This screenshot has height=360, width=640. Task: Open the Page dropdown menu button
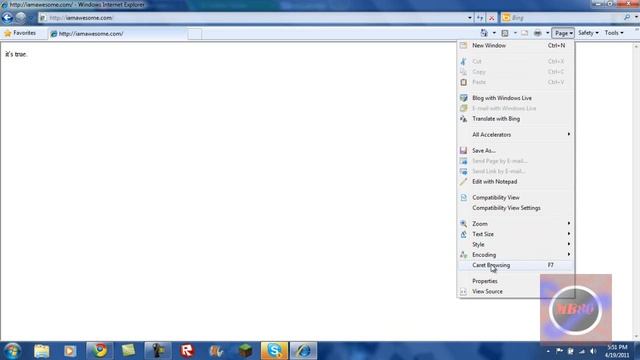563,33
